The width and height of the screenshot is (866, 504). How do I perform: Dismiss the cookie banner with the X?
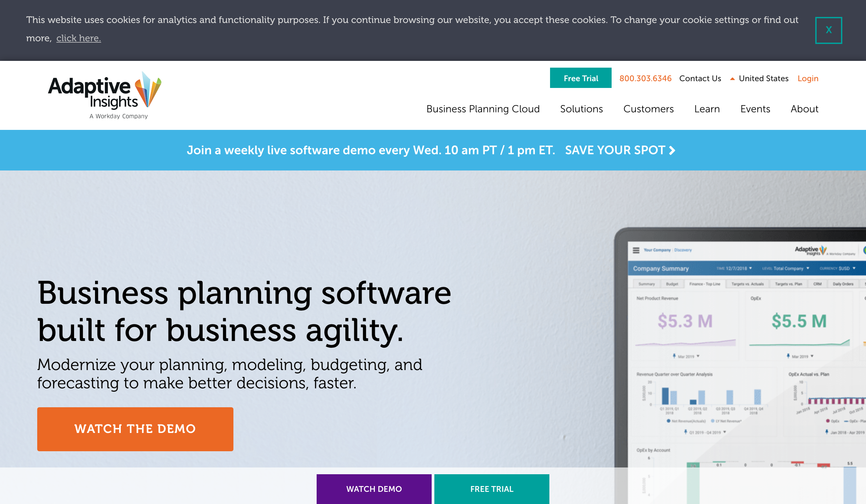click(x=828, y=30)
